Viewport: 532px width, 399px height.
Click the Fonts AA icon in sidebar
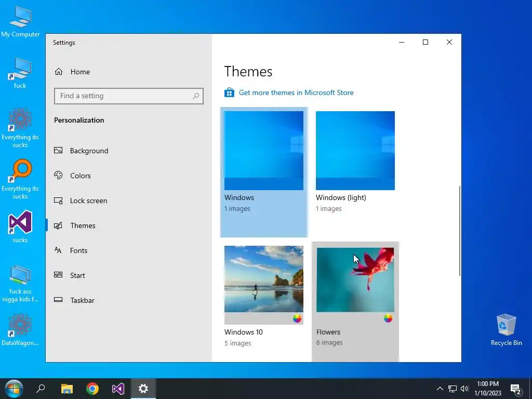coord(58,250)
